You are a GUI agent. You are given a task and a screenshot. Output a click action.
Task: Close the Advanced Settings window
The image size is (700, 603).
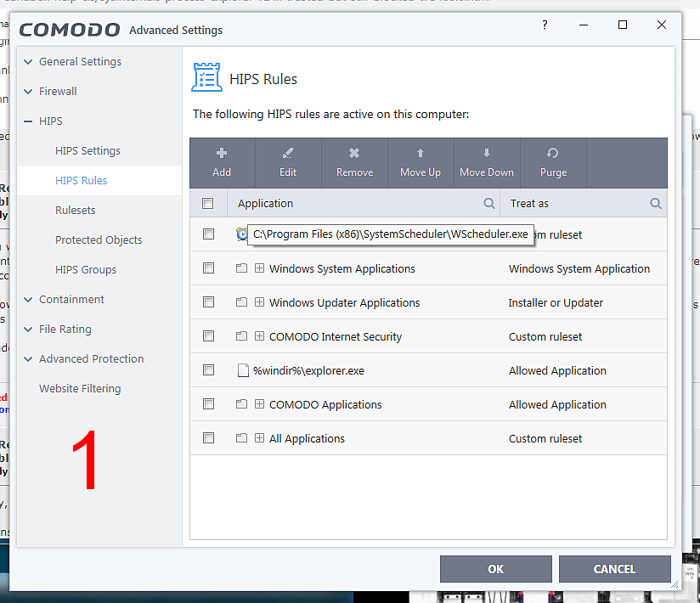(662, 25)
